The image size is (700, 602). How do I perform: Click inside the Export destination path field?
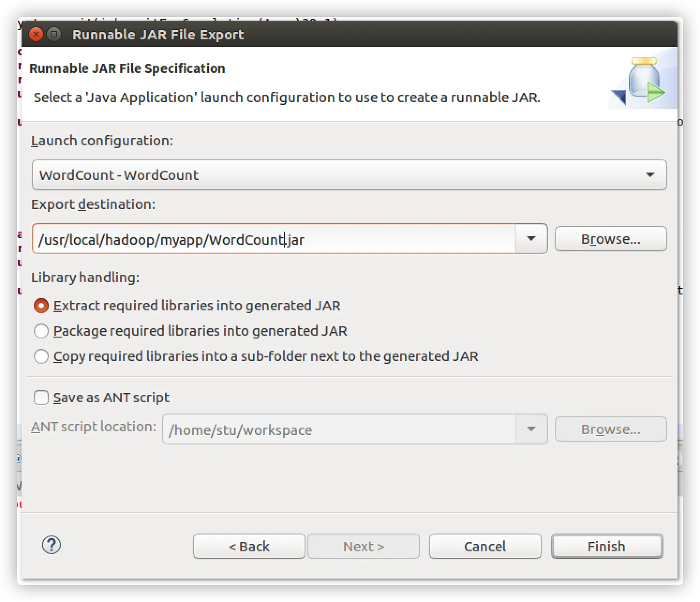tap(274, 239)
